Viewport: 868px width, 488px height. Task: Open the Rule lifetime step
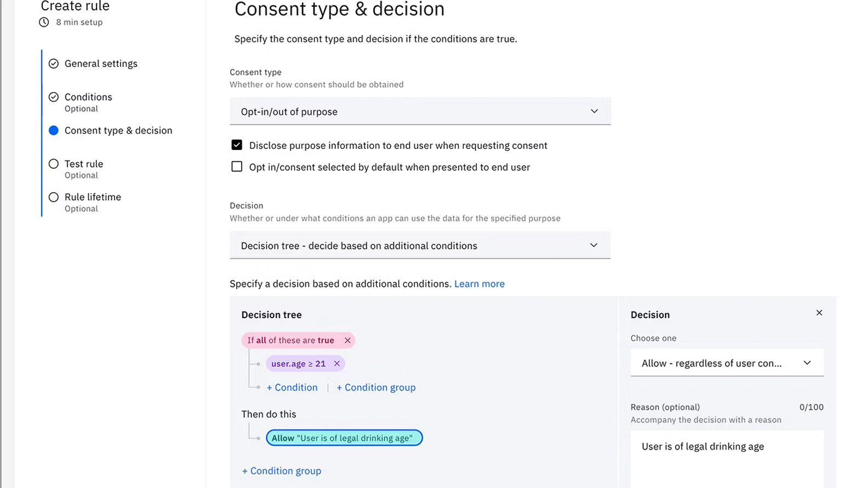(93, 197)
